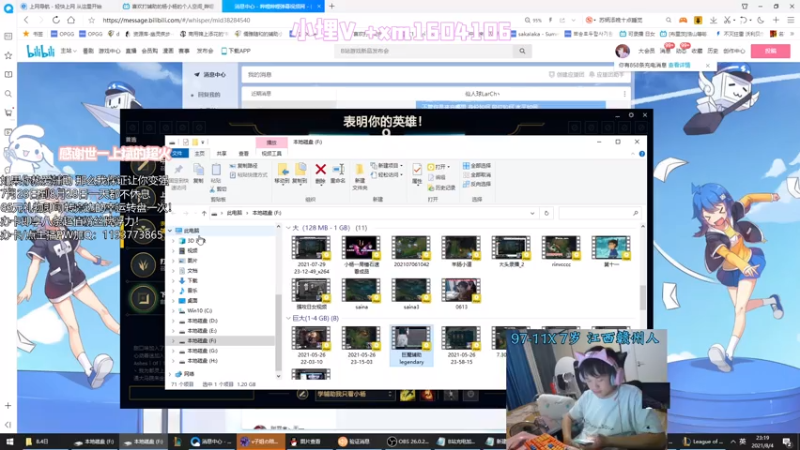This screenshot has width=800, height=450.
Task: Open the File tab in Explorer
Action: pos(178,154)
